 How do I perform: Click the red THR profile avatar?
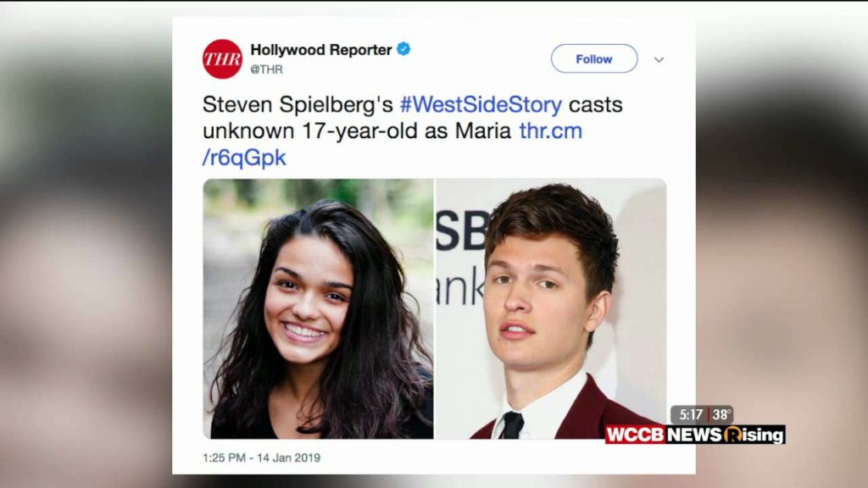coord(223,58)
